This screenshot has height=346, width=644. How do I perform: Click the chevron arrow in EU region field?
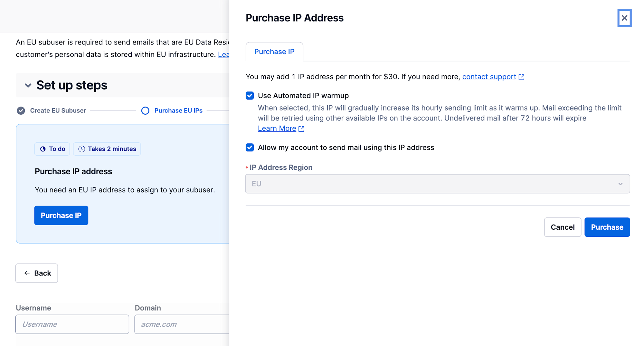tap(620, 184)
